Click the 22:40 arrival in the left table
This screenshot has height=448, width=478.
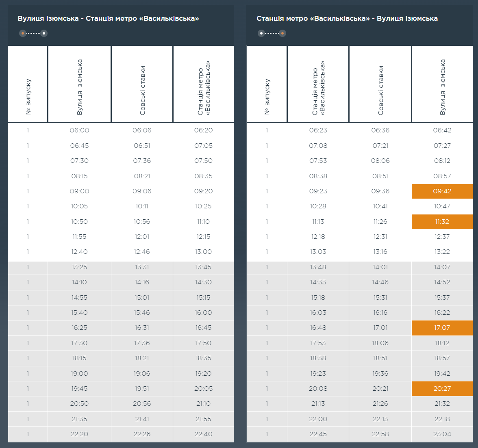[x=203, y=434]
